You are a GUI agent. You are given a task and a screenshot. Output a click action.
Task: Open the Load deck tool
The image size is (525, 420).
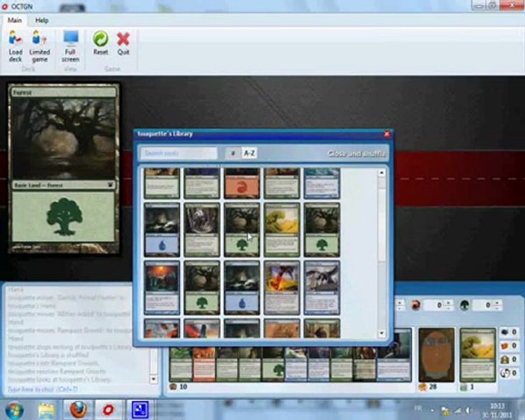[15, 47]
